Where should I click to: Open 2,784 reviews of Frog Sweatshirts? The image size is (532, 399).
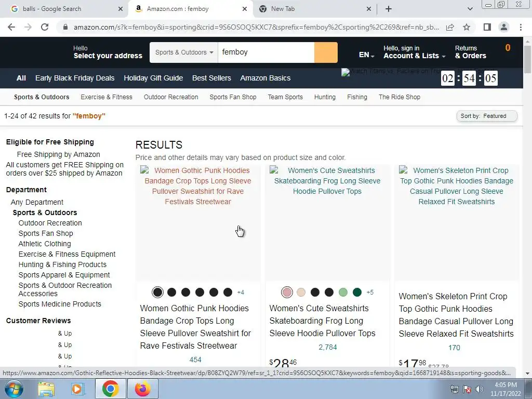pos(328,347)
